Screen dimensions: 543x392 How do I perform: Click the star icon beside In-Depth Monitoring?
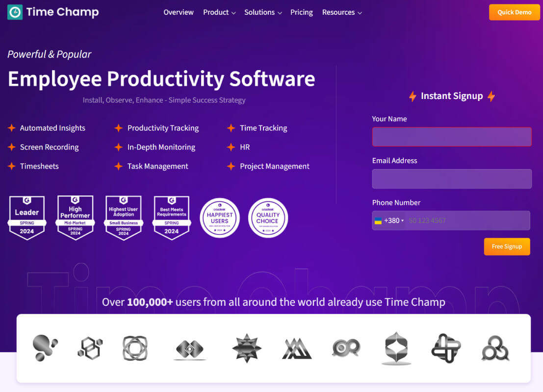click(118, 147)
